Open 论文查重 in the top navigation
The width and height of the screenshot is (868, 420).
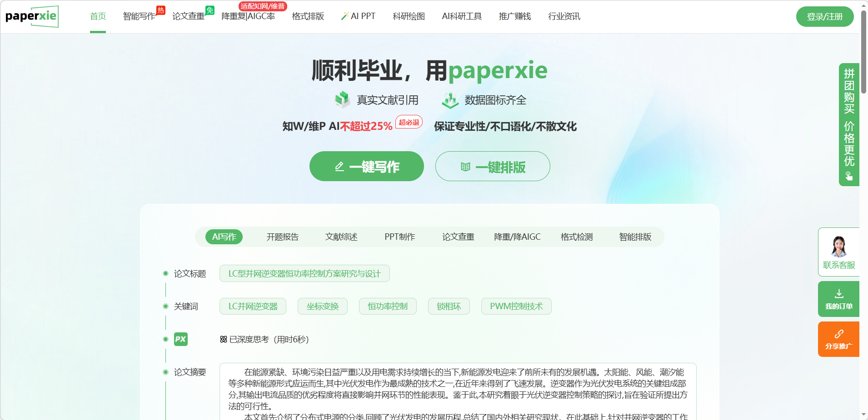tap(188, 16)
